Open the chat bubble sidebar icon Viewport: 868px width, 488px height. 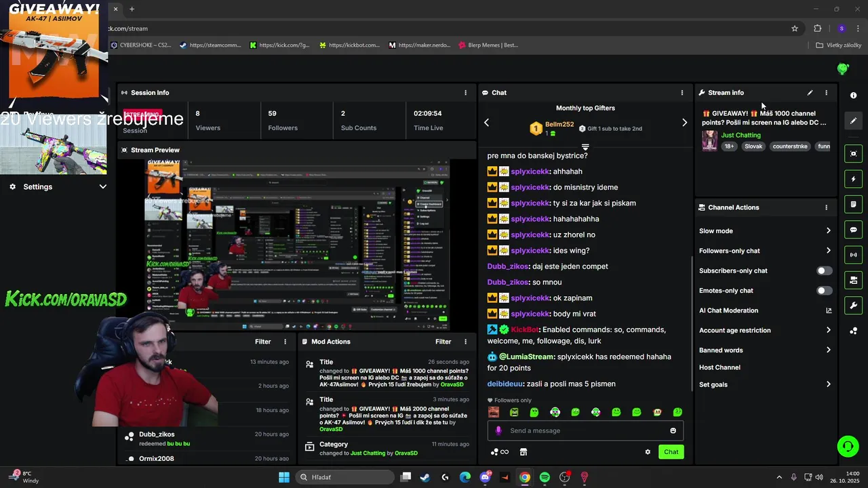pyautogui.click(x=853, y=230)
